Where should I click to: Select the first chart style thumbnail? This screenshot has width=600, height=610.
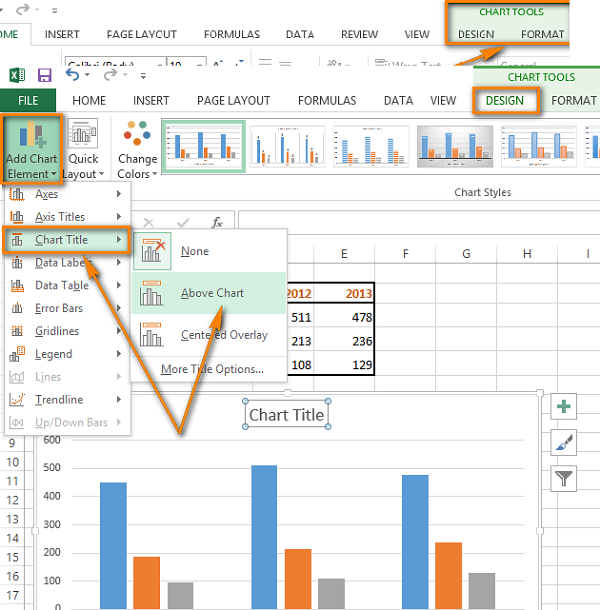pyautogui.click(x=203, y=146)
